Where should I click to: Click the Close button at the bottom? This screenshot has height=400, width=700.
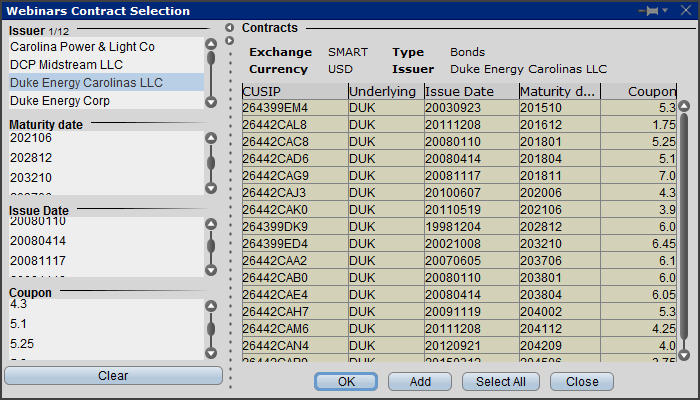point(582,382)
